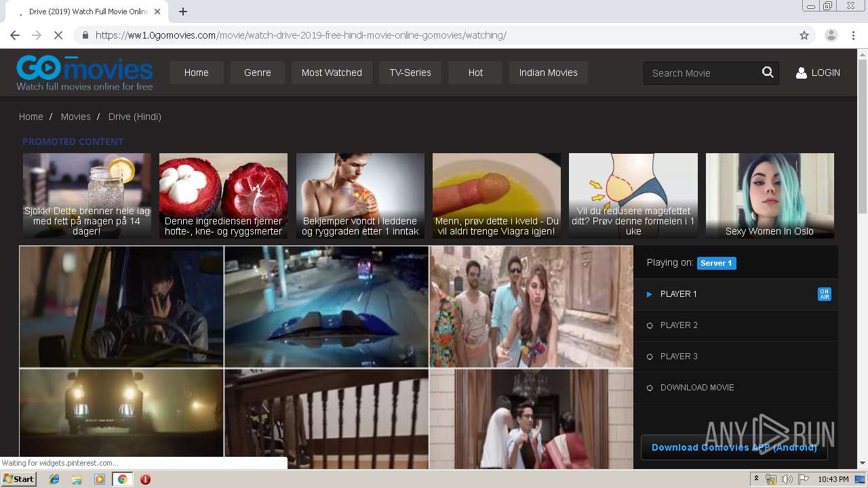
Task: Click the browser forward arrow
Action: (x=37, y=35)
